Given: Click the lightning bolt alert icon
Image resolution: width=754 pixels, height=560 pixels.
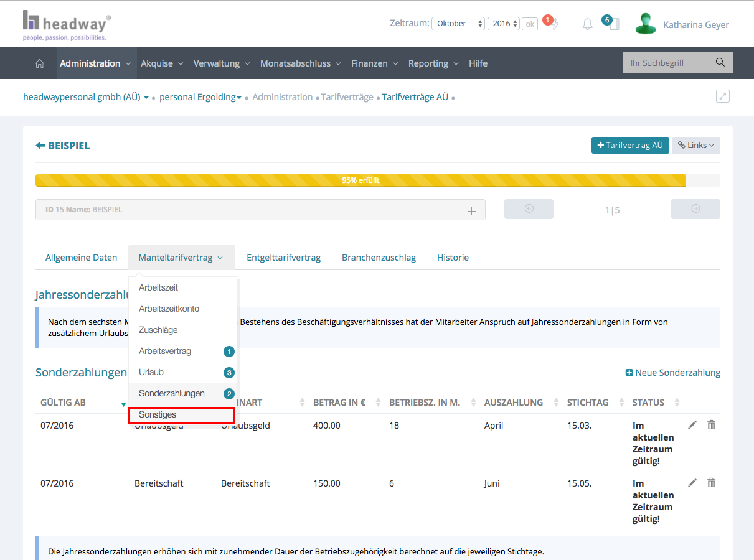Looking at the screenshot, I should pos(555,24).
